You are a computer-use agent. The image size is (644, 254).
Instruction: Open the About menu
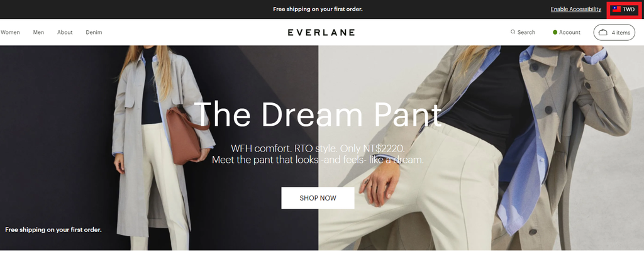(x=65, y=33)
